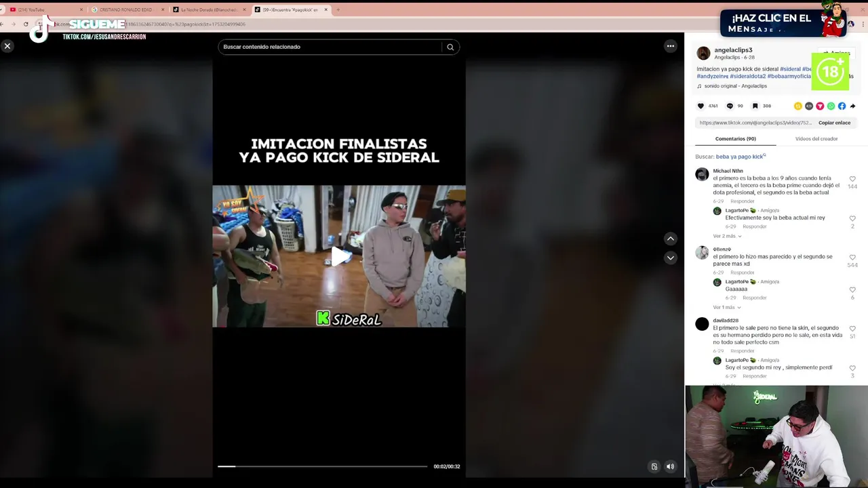Open daviladd28's profile avatar
Image resolution: width=868 pixels, height=488 pixels.
[702, 323]
